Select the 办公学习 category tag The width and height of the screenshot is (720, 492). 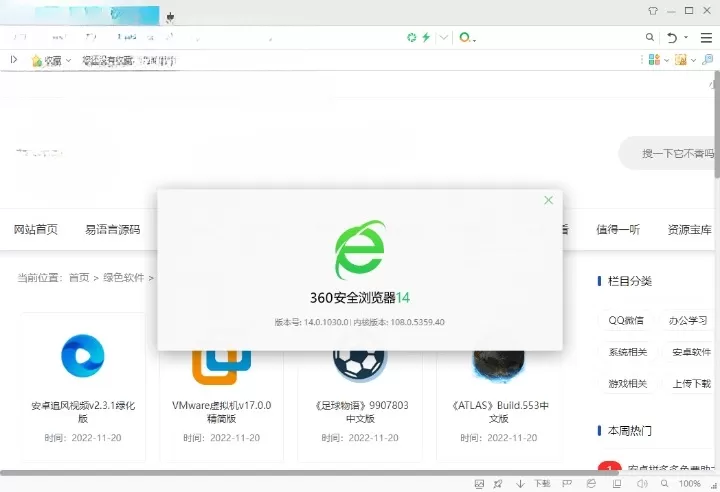pyautogui.click(x=688, y=320)
